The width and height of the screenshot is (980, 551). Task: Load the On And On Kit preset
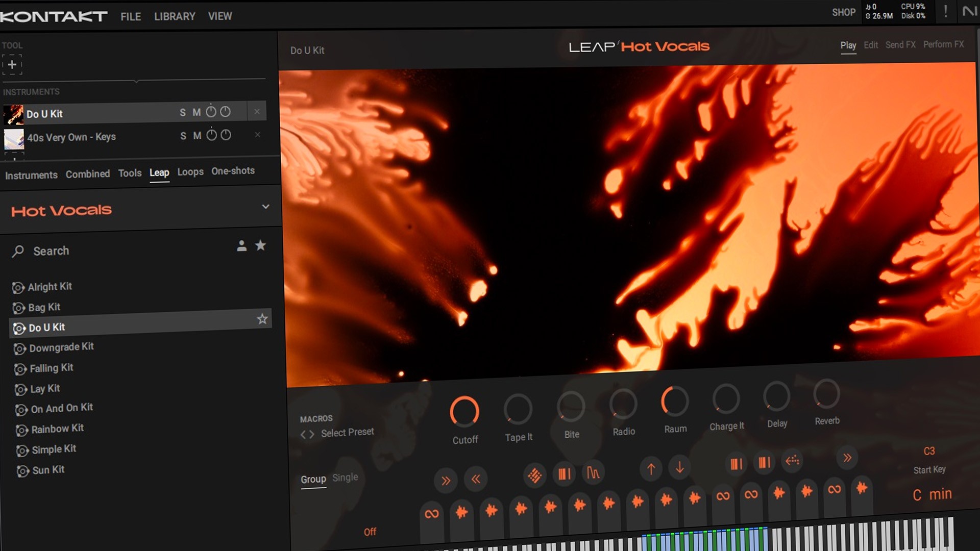click(62, 408)
